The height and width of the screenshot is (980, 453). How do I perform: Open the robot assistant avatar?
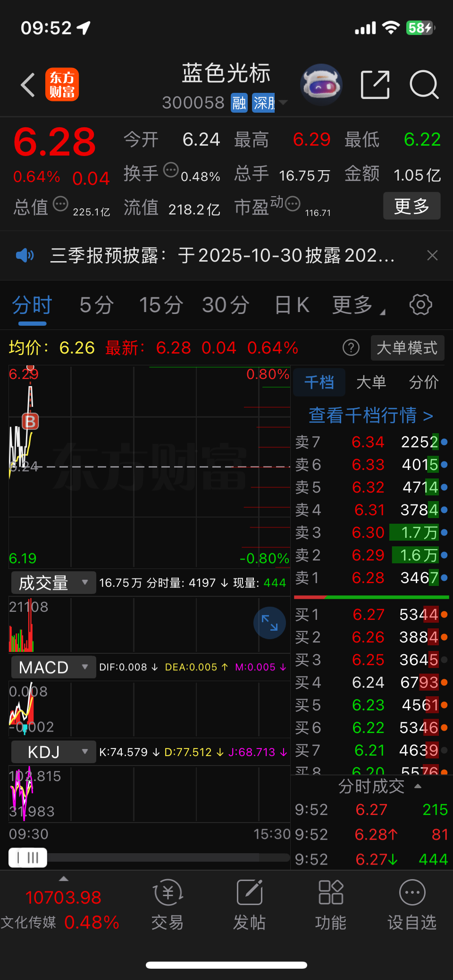321,85
